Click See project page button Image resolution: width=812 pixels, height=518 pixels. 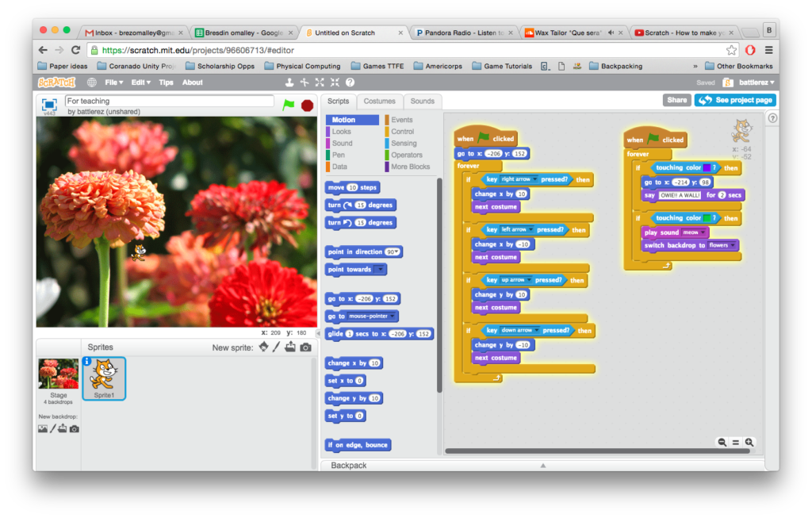click(735, 100)
